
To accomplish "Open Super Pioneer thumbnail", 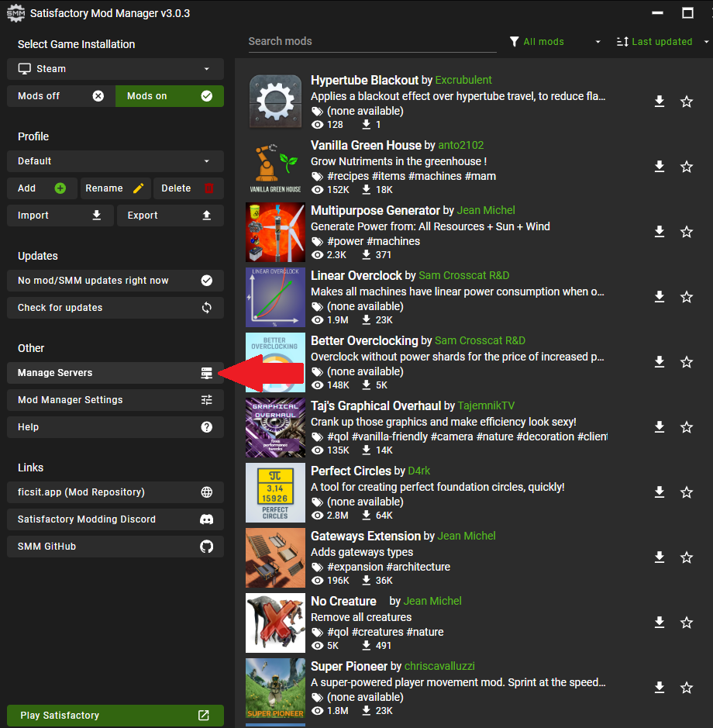I will tap(275, 688).
